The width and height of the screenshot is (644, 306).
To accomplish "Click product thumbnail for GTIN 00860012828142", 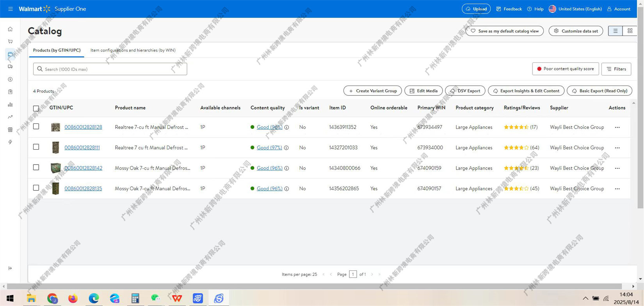I will [56, 168].
